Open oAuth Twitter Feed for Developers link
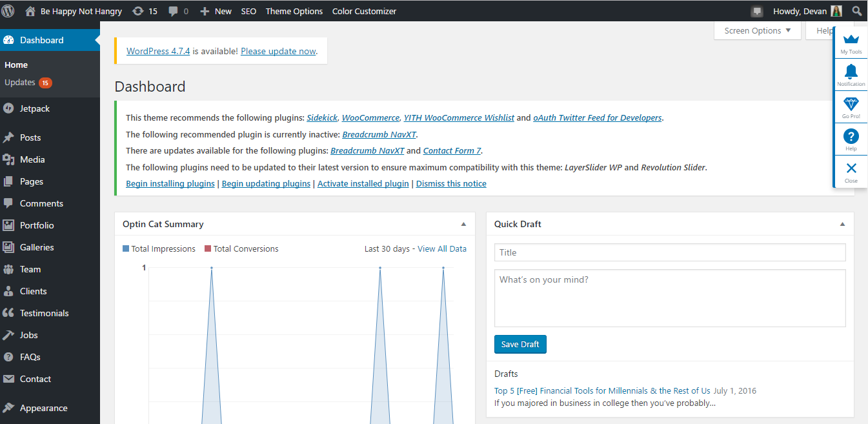 click(x=598, y=118)
